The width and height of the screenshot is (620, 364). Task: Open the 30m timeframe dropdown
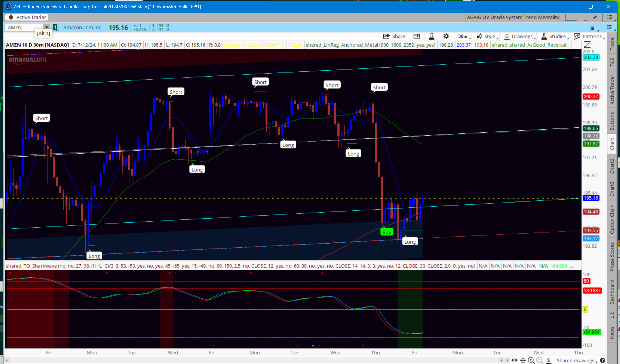(x=464, y=36)
